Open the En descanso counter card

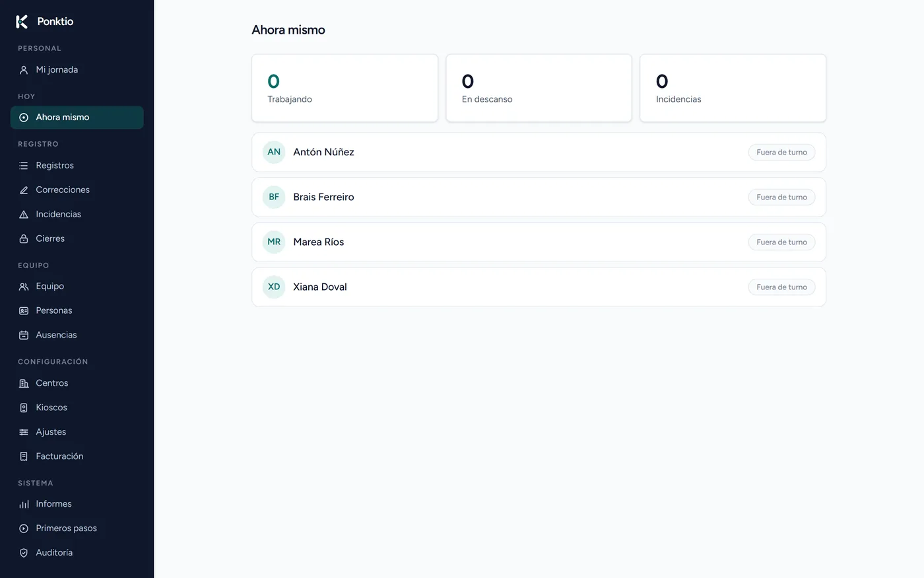click(x=539, y=89)
